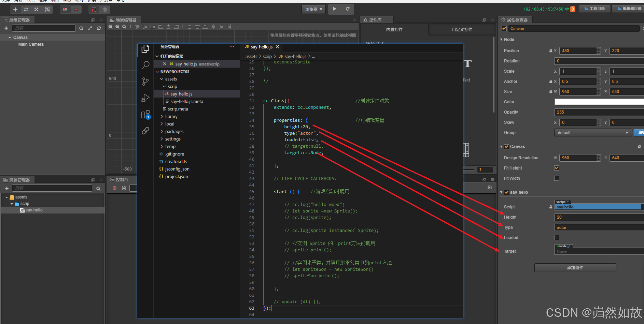Viewport: 644px width, 324px height.
Task: Open the Color white swatch
Action: click(x=599, y=102)
